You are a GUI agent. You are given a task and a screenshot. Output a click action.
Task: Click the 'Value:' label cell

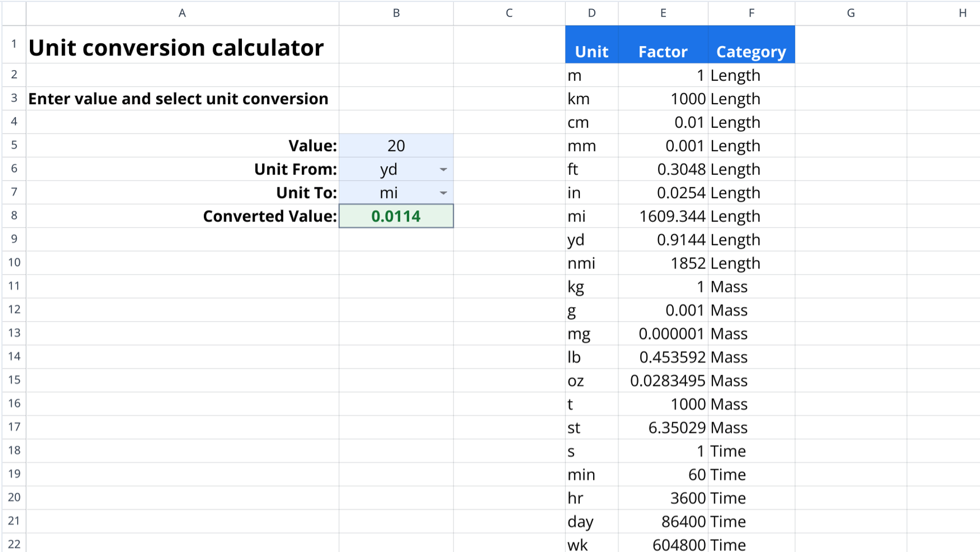[x=183, y=146]
